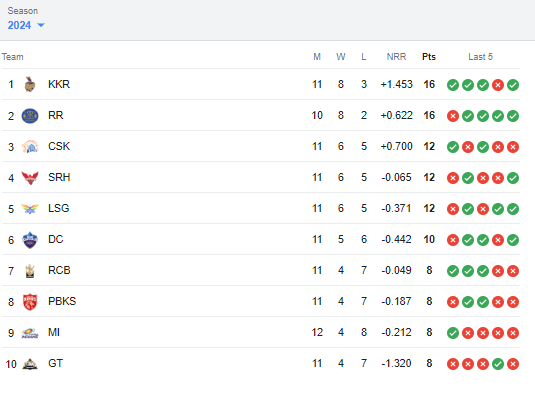This screenshot has width=535, height=396.
Task: Click MI's green win icon in Last 5
Action: 453,333
